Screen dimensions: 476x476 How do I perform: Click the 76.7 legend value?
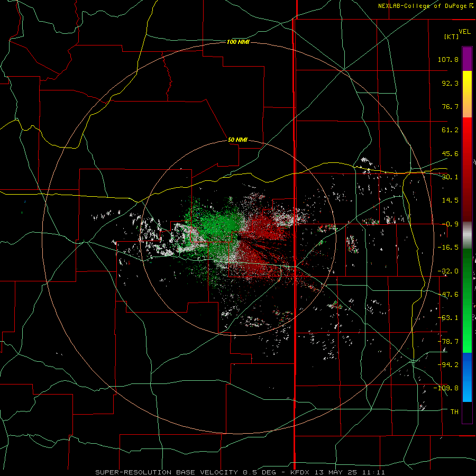click(450, 106)
